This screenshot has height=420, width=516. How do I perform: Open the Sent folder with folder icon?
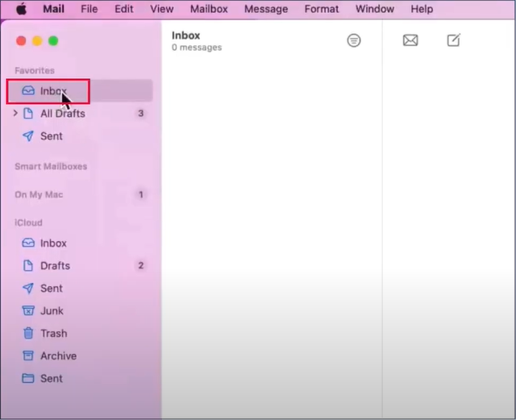click(x=81, y=379)
